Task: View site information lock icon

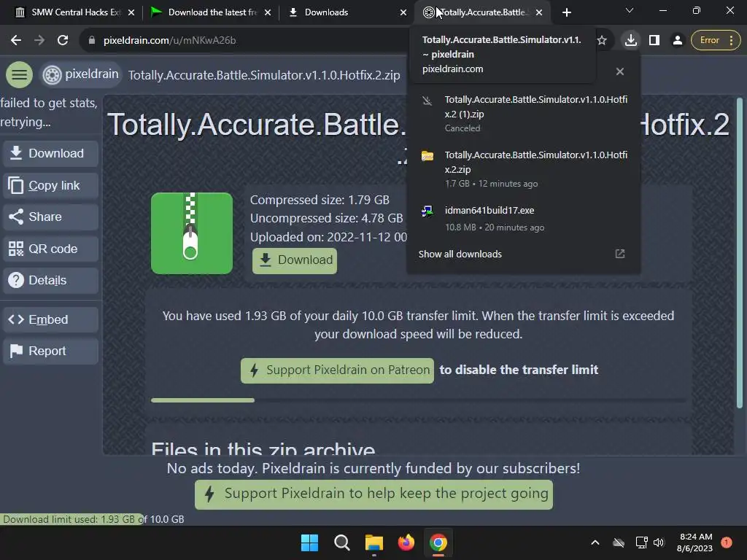Action: pyautogui.click(x=91, y=41)
